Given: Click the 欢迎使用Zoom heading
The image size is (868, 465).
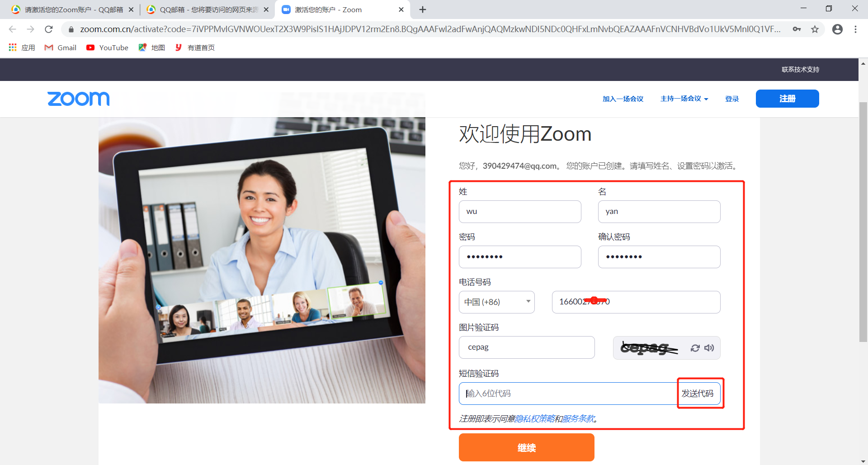Looking at the screenshot, I should tap(525, 134).
